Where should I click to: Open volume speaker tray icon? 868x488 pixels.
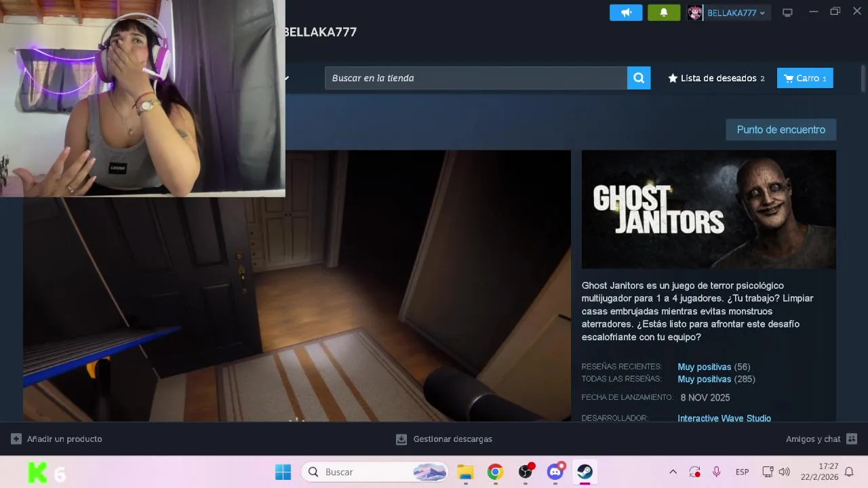pyautogui.click(x=785, y=472)
